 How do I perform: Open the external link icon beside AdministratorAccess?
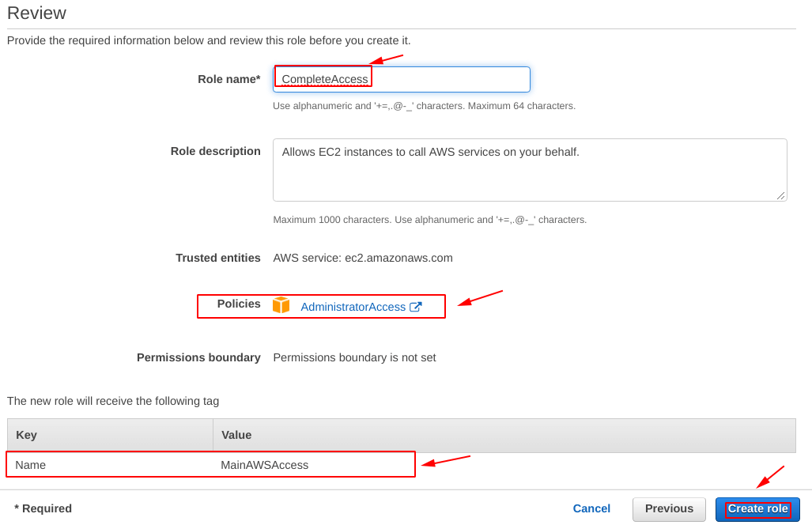415,307
